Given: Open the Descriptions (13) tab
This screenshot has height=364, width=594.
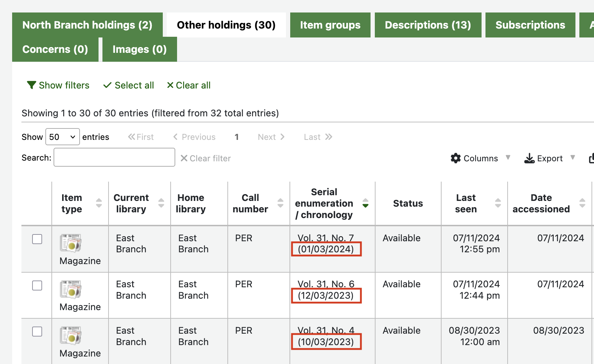Looking at the screenshot, I should (428, 25).
